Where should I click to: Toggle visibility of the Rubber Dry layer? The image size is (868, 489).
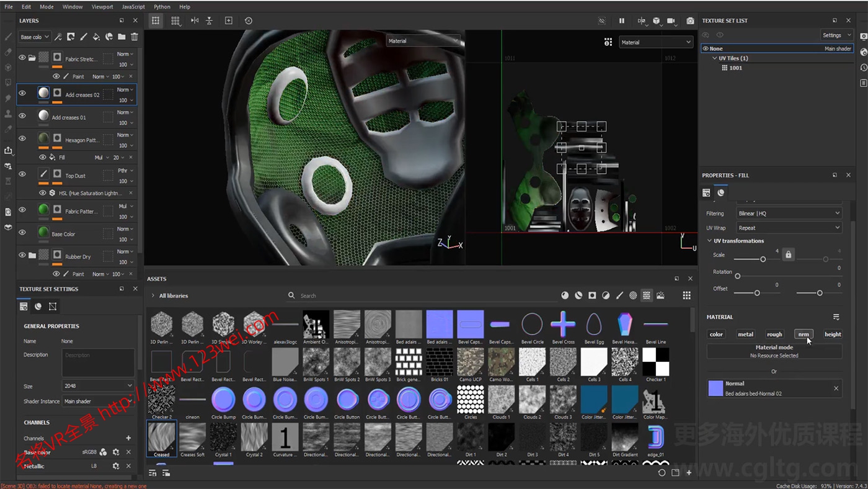22,256
